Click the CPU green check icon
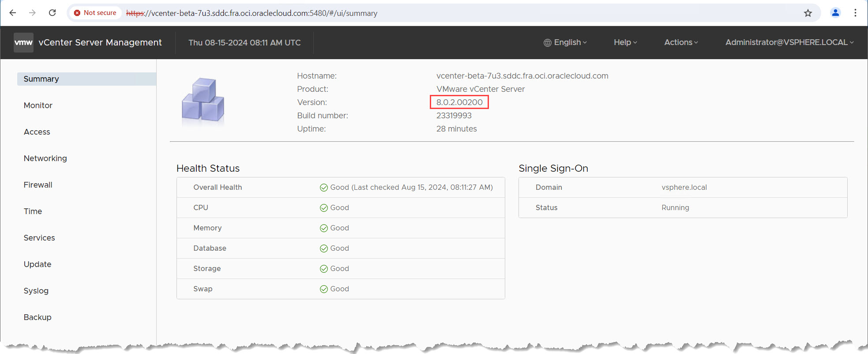 (x=324, y=208)
